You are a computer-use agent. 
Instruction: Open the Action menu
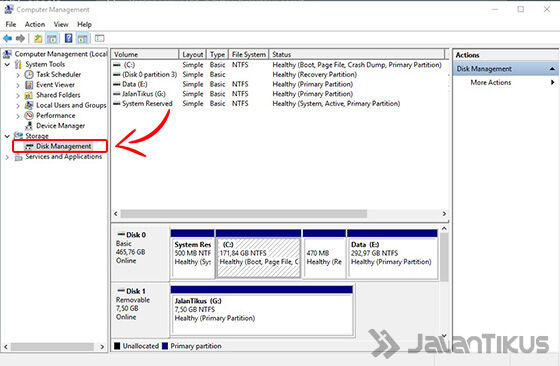click(x=35, y=24)
